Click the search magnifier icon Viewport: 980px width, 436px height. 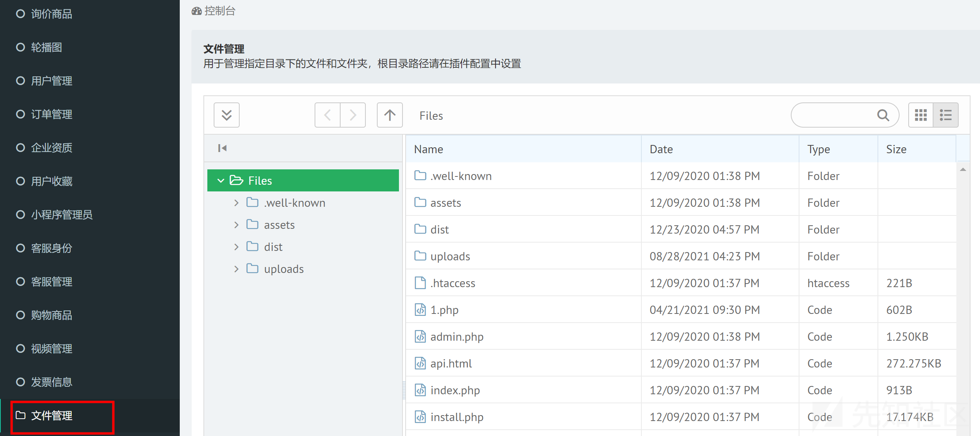pos(883,115)
